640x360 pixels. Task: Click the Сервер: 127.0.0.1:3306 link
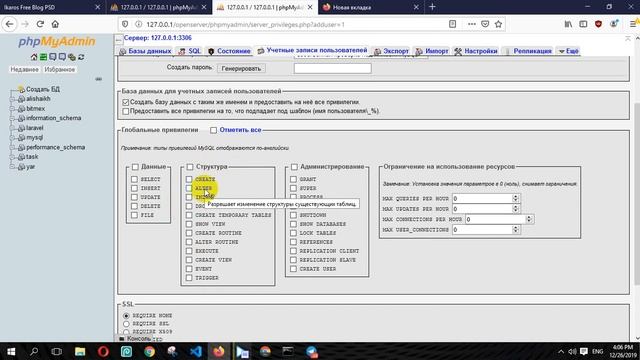pos(158,38)
